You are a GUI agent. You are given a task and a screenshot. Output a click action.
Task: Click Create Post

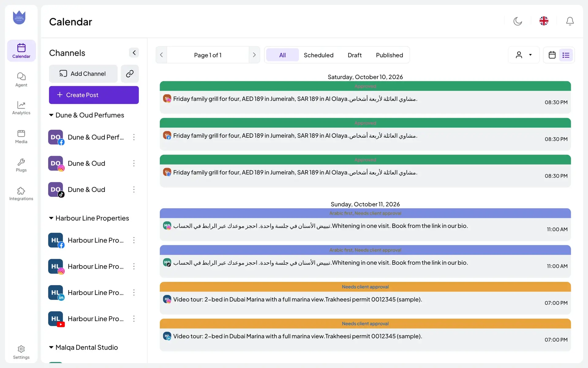click(94, 95)
